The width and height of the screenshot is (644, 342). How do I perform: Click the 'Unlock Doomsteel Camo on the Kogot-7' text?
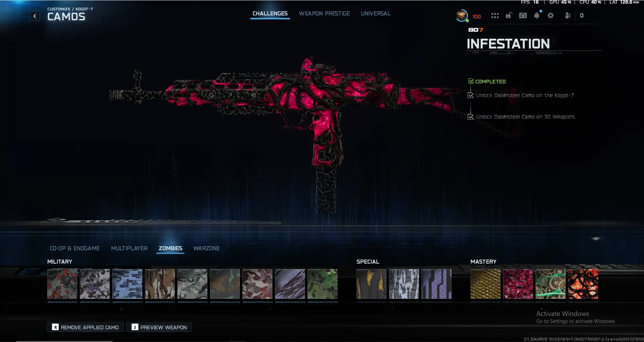point(525,95)
